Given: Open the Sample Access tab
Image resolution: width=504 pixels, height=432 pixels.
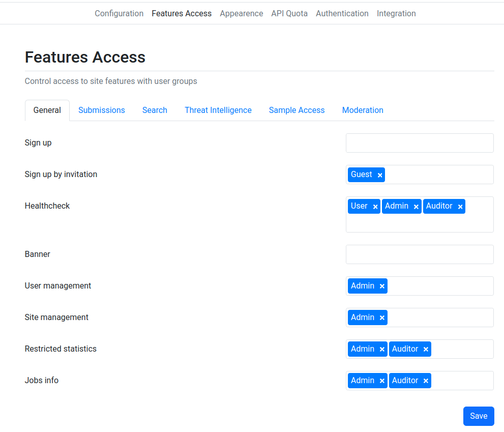Looking at the screenshot, I should (x=297, y=110).
